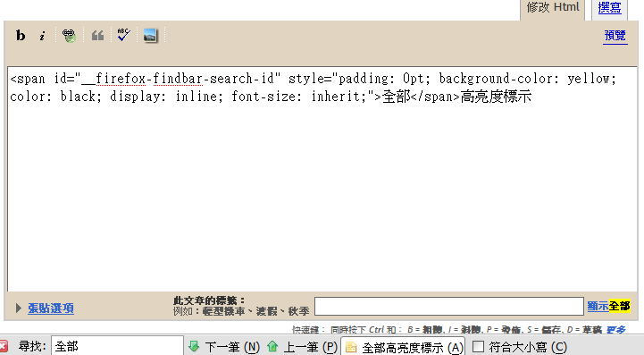Close the find bar with the red X
Viewport: 644px width, 355px height.
[x=4, y=346]
